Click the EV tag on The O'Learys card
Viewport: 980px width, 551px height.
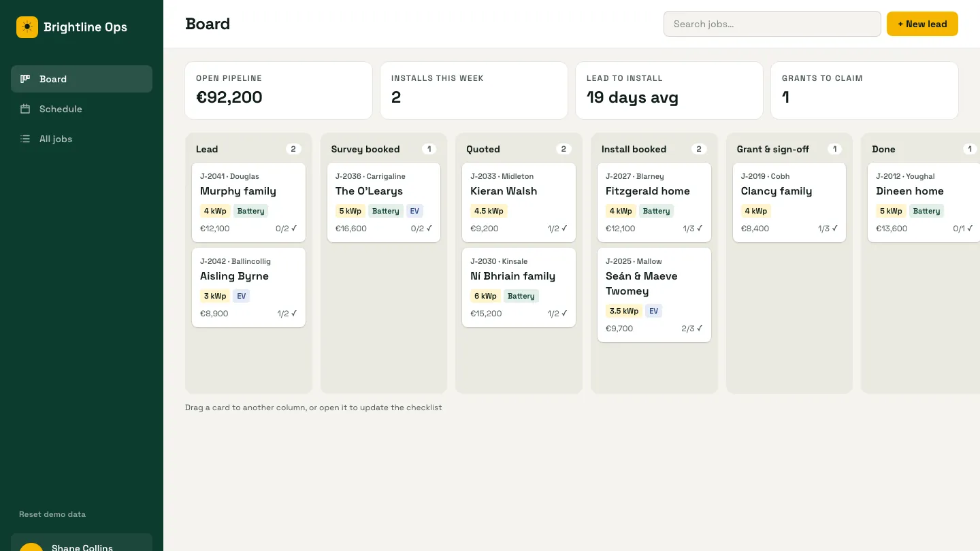tap(415, 211)
